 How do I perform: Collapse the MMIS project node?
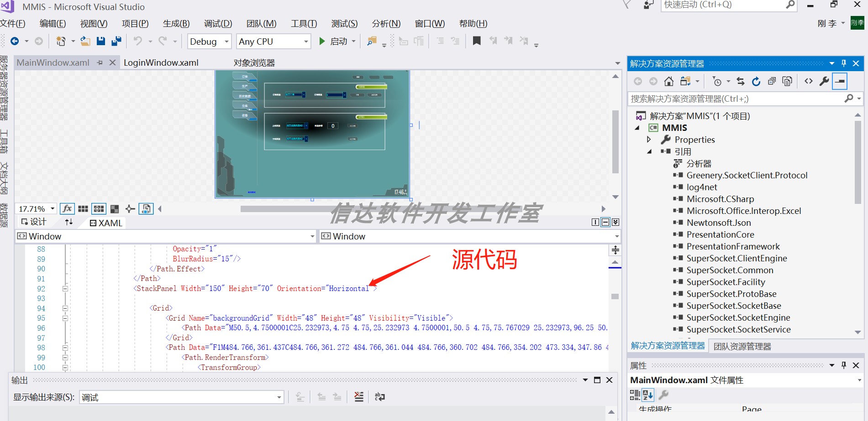(x=637, y=128)
